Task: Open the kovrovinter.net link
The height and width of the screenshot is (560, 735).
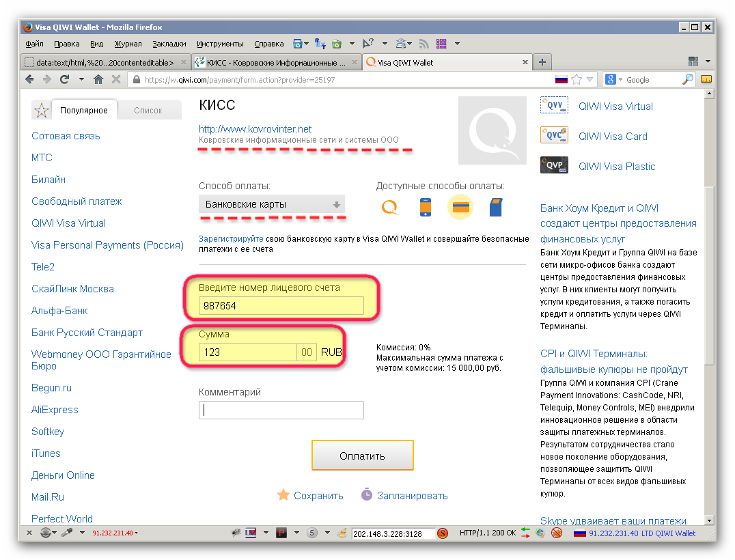Action: click(255, 129)
